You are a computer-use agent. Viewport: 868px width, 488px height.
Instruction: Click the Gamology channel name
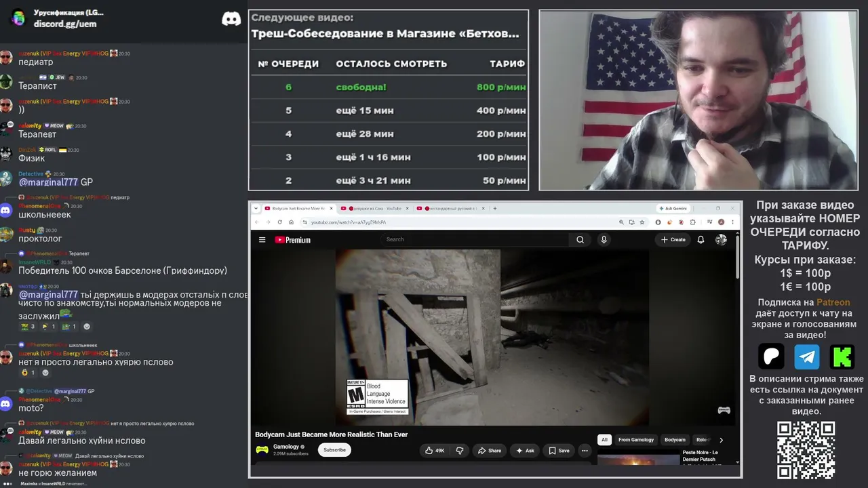click(x=286, y=447)
